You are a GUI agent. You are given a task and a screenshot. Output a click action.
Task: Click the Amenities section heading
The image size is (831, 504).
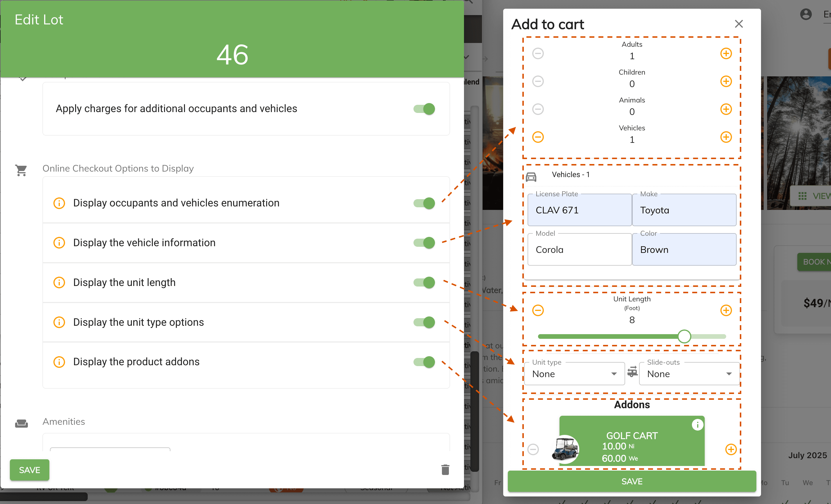pos(63,422)
